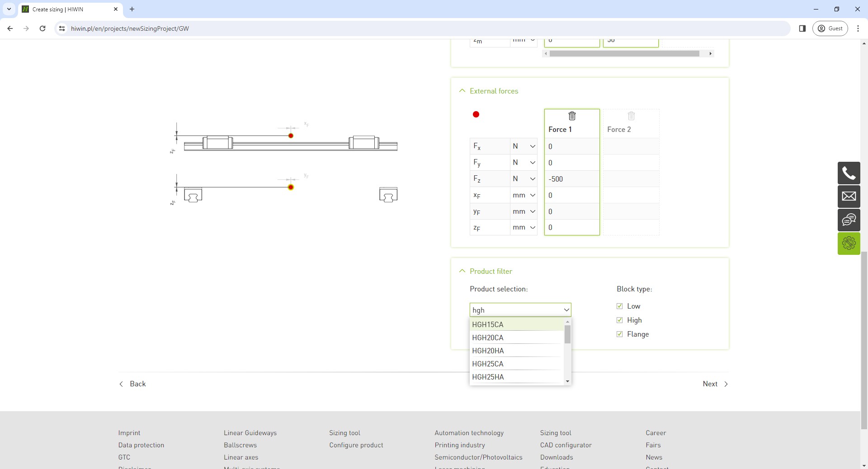Open the Fz unit dropdown
Viewport: 868px width, 469px height.
(x=524, y=179)
